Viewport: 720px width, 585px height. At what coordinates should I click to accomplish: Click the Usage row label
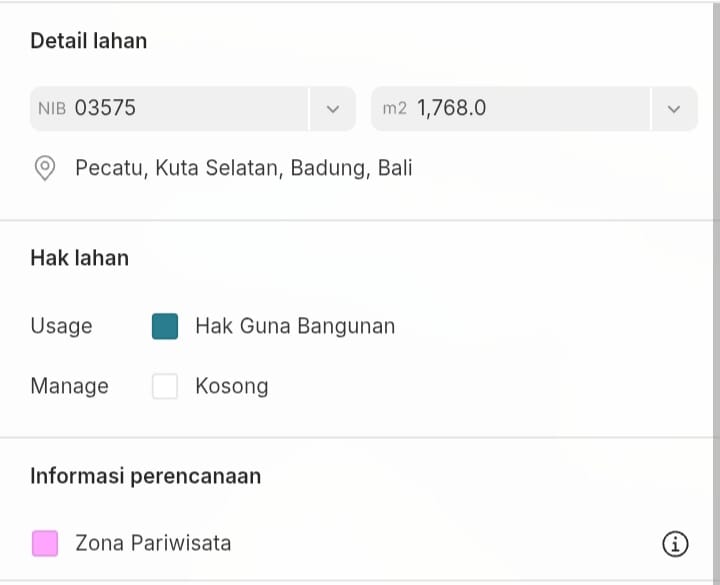(61, 326)
